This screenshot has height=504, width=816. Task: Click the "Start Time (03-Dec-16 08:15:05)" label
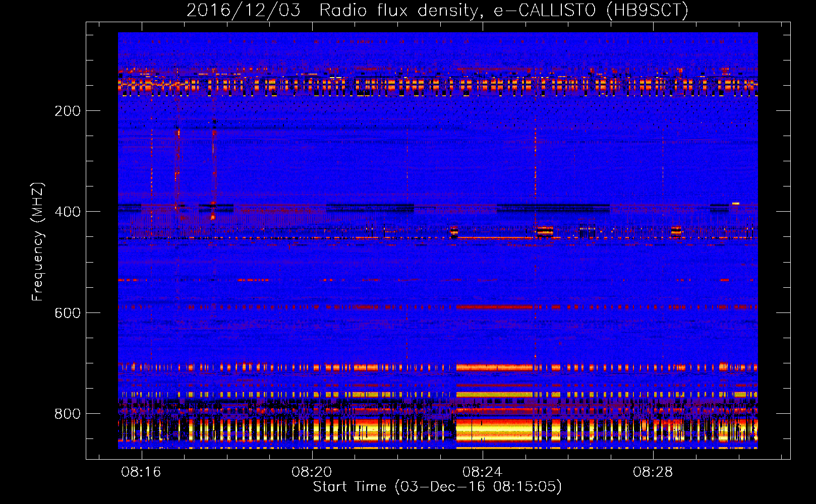(x=437, y=487)
